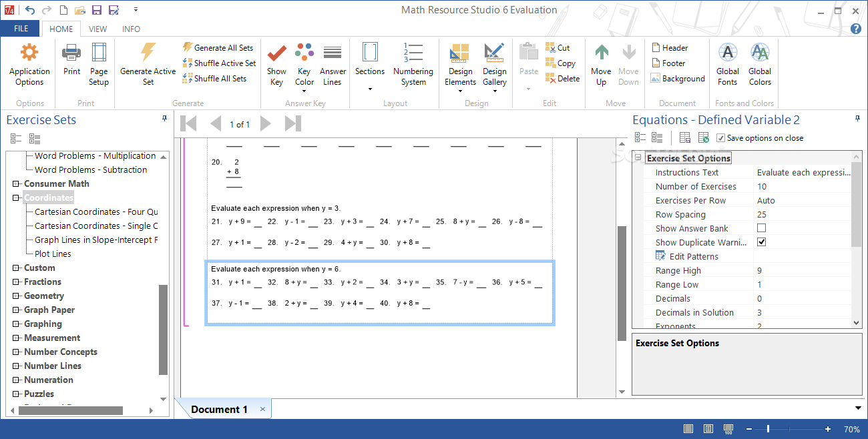Generate the active set
The width and height of the screenshot is (868, 439).
[148, 65]
